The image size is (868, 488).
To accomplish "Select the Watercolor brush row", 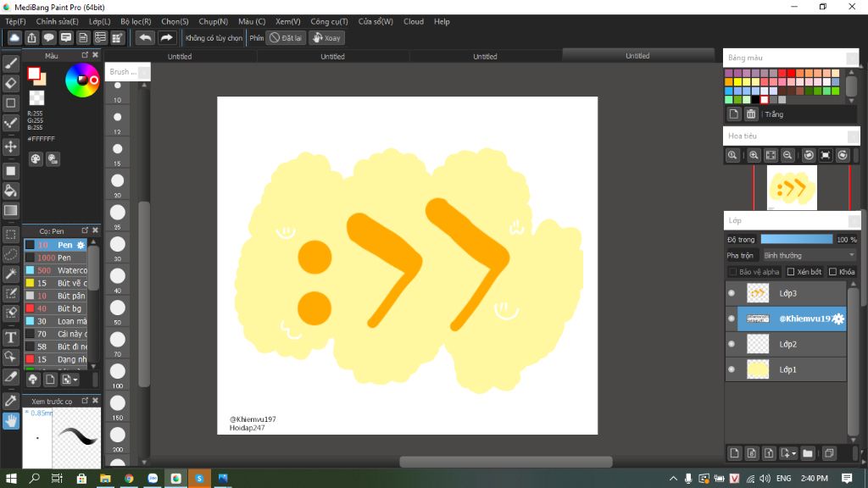I will point(56,270).
